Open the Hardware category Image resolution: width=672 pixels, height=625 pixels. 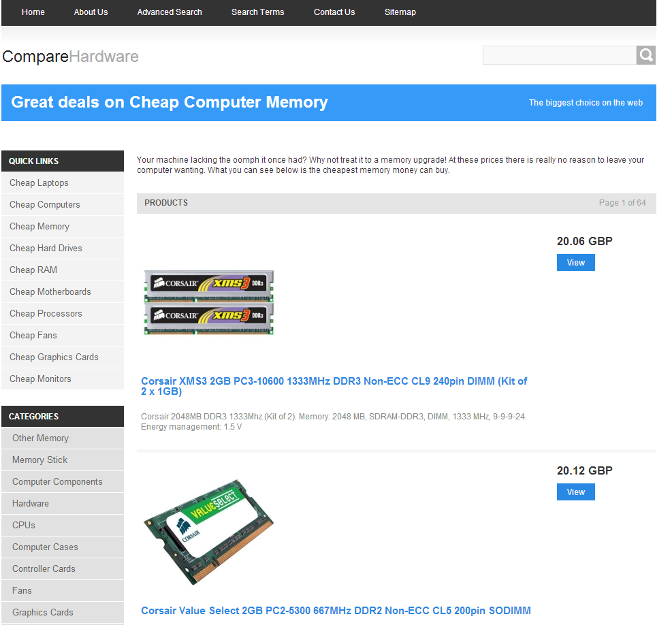pyautogui.click(x=63, y=504)
